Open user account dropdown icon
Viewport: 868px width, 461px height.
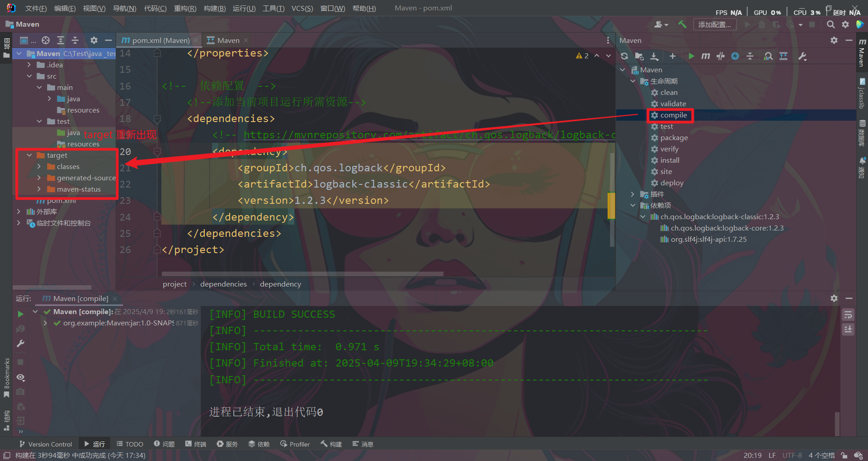(661, 24)
